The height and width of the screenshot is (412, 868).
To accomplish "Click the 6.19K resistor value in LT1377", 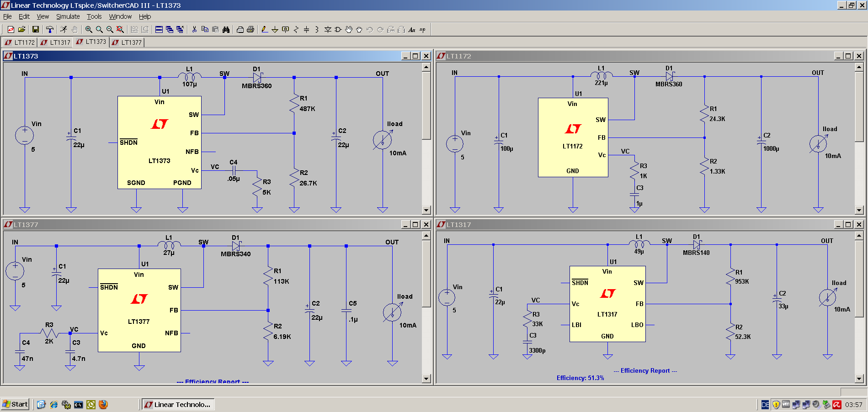I will click(x=282, y=337).
